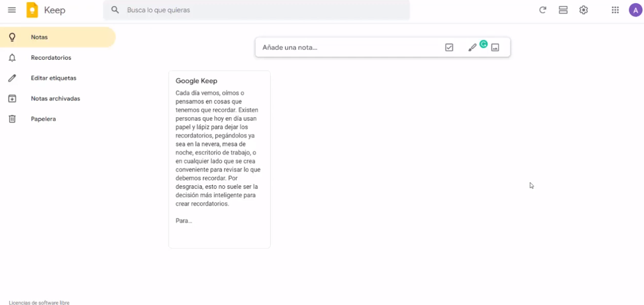Open Papelera in the sidebar
The height and width of the screenshot is (305, 644).
coord(58,119)
